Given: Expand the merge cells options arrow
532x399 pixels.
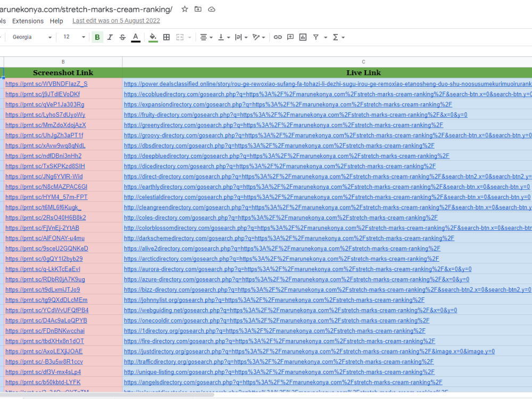Looking at the screenshot, I should click(190, 37).
